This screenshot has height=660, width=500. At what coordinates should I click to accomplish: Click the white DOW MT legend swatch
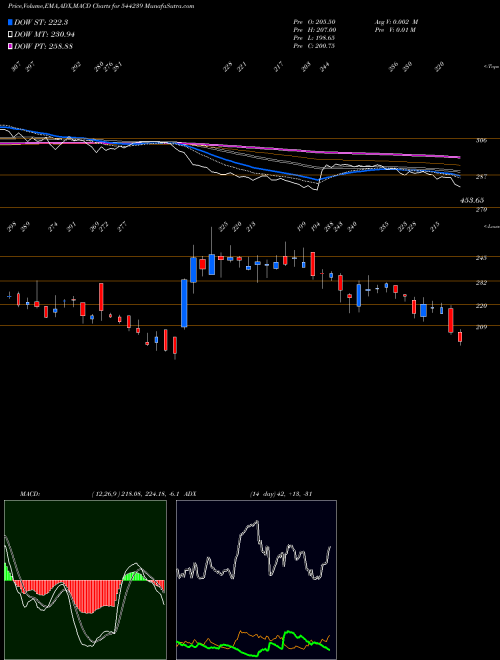click(10, 35)
